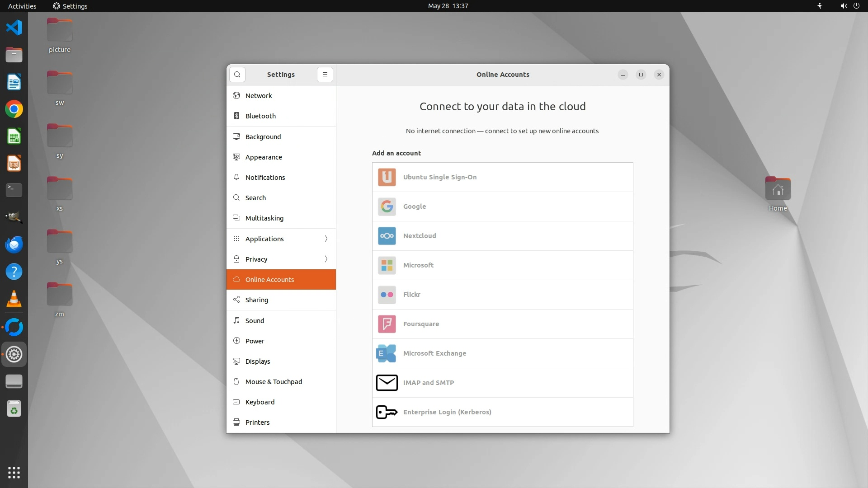The width and height of the screenshot is (868, 488).
Task: Open the Settings hamburger menu
Action: click(325, 75)
